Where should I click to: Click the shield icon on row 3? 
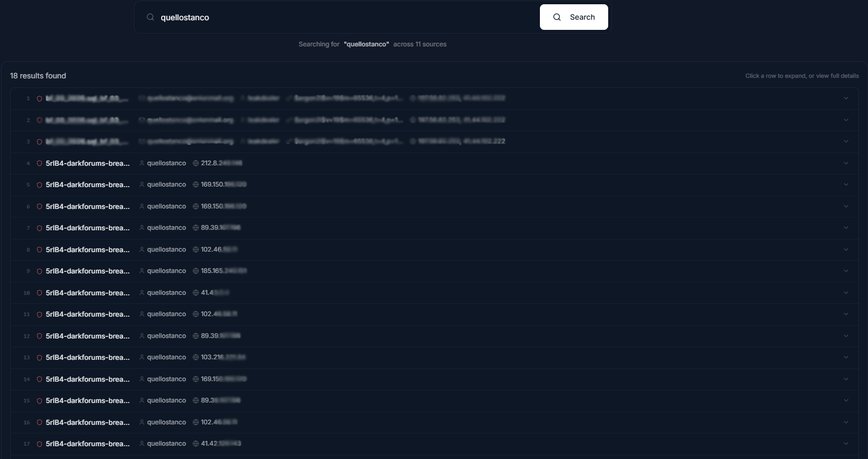tap(39, 142)
